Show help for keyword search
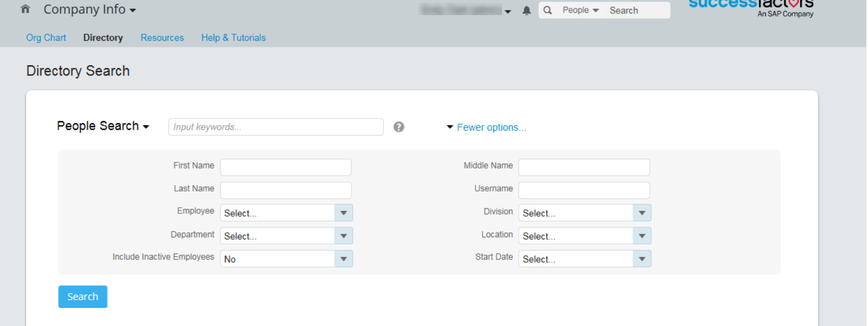Viewport: 868px width, 326px height. pyautogui.click(x=398, y=127)
